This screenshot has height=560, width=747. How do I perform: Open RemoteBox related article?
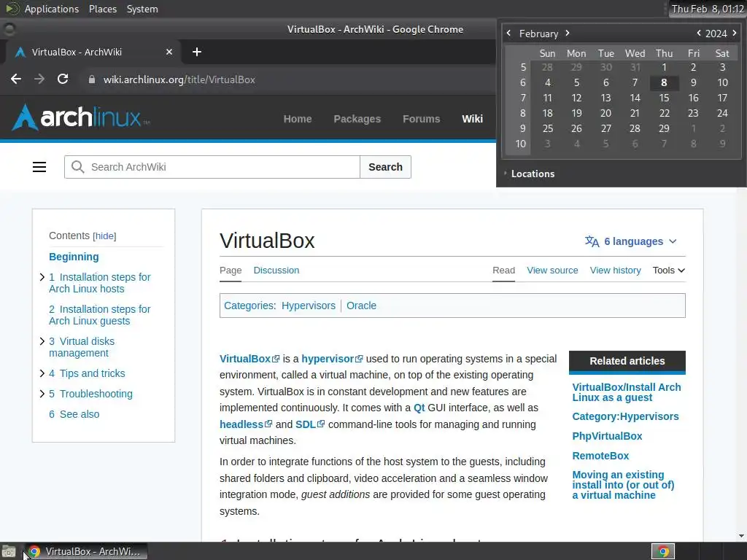[x=600, y=456]
